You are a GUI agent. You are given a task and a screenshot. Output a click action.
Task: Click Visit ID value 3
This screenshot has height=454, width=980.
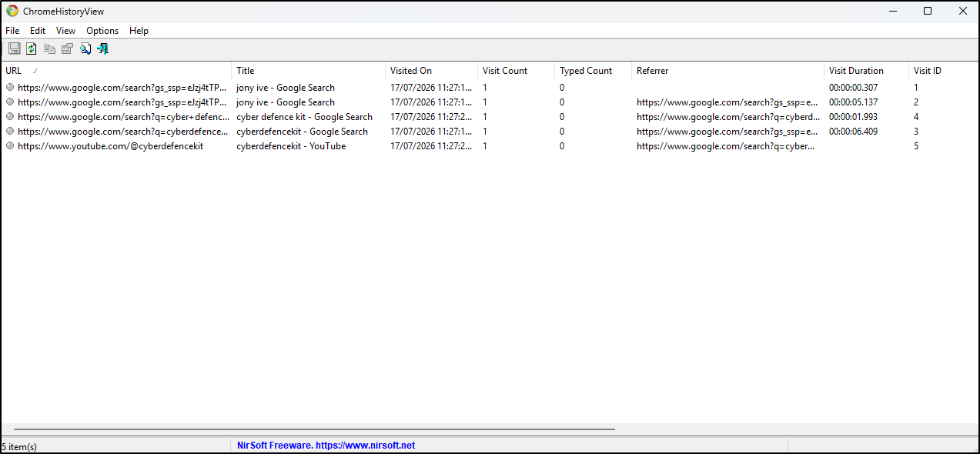coord(916,132)
